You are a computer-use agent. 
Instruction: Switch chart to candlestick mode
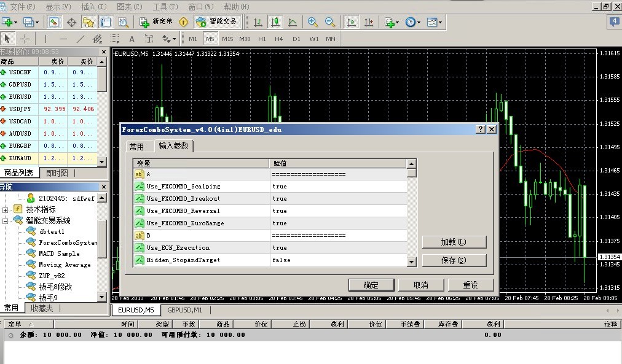click(275, 22)
